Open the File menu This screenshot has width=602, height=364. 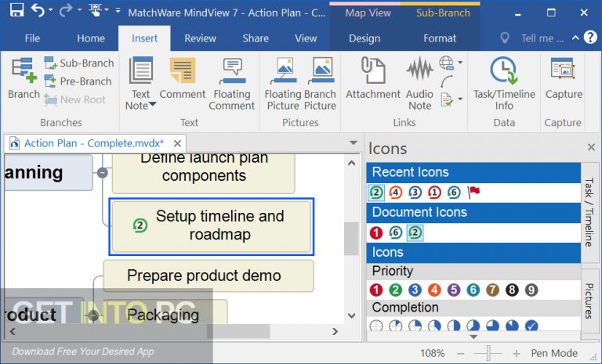pos(32,38)
